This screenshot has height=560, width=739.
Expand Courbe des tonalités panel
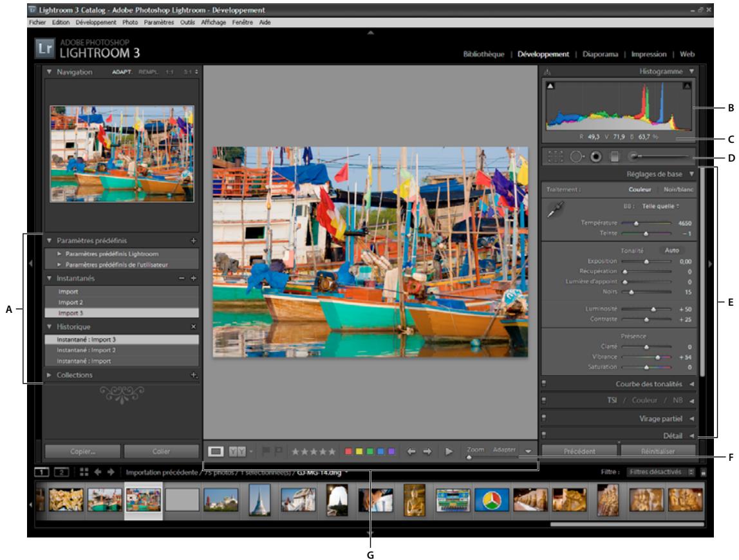click(x=691, y=384)
